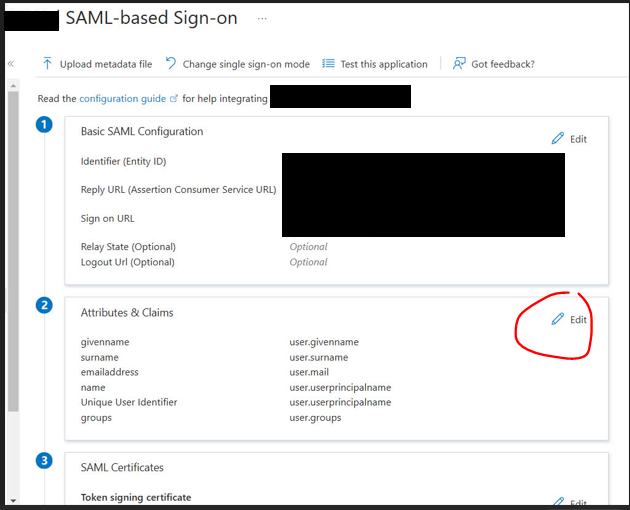Click the Test this application list icon
The width and height of the screenshot is (630, 510).
pyautogui.click(x=328, y=63)
